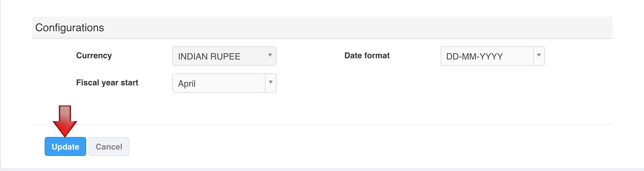Click the blue Update button

coord(65,146)
